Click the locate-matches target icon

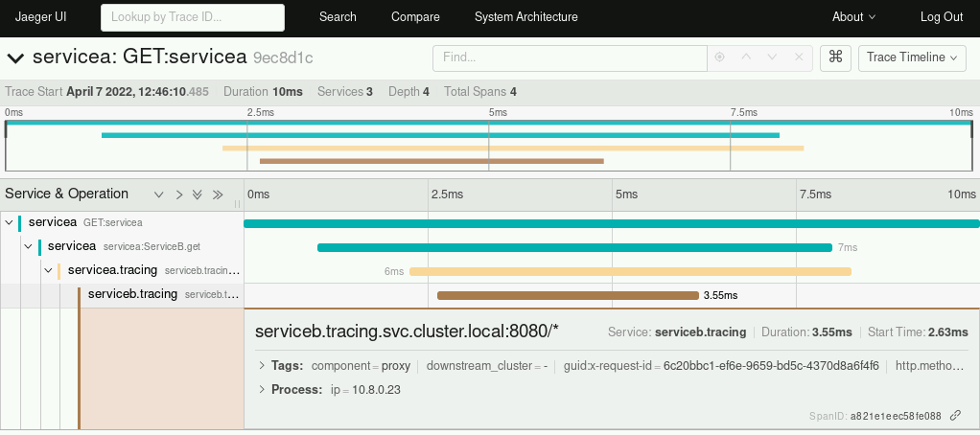tap(719, 57)
